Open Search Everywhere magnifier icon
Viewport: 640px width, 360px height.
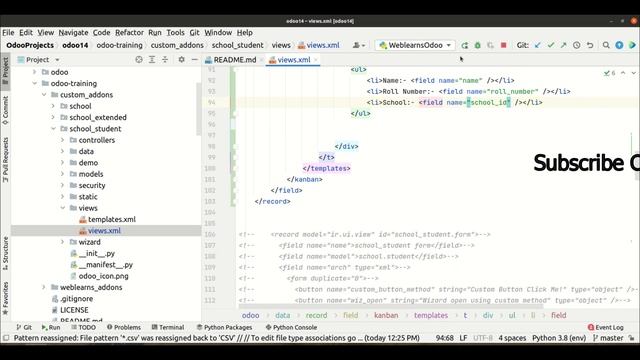click(x=606, y=45)
